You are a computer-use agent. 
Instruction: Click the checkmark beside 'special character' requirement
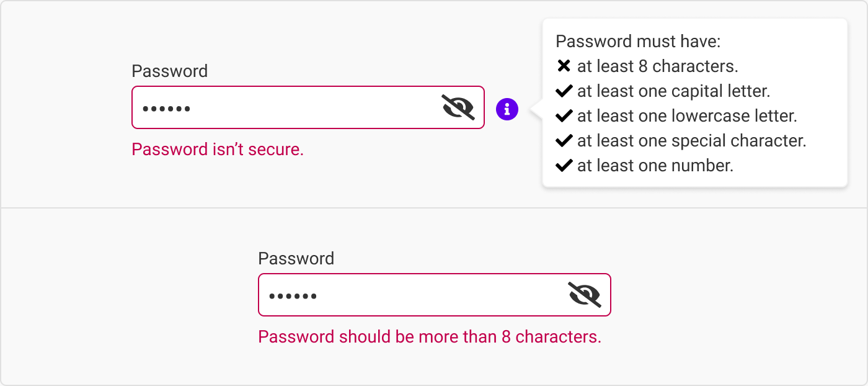(x=563, y=140)
